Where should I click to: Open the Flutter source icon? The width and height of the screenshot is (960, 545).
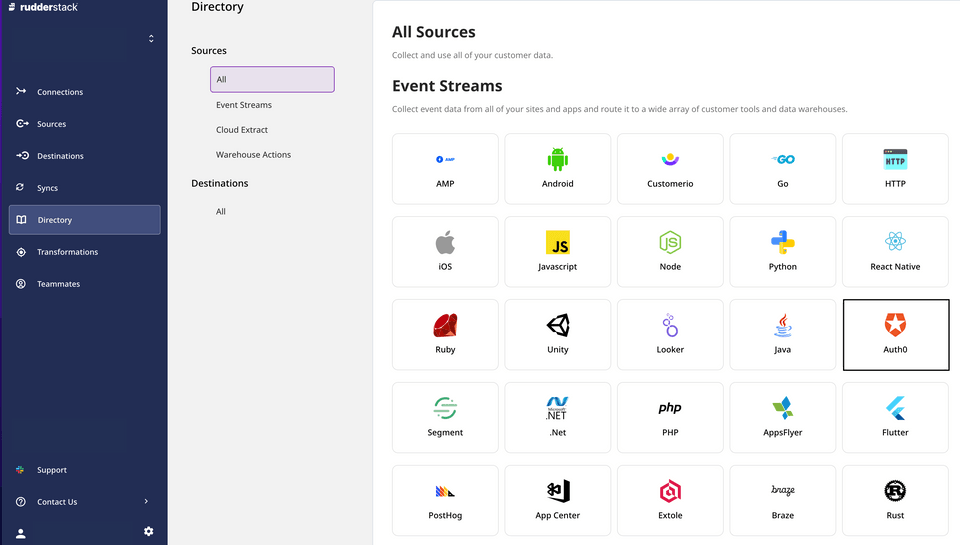click(x=895, y=408)
